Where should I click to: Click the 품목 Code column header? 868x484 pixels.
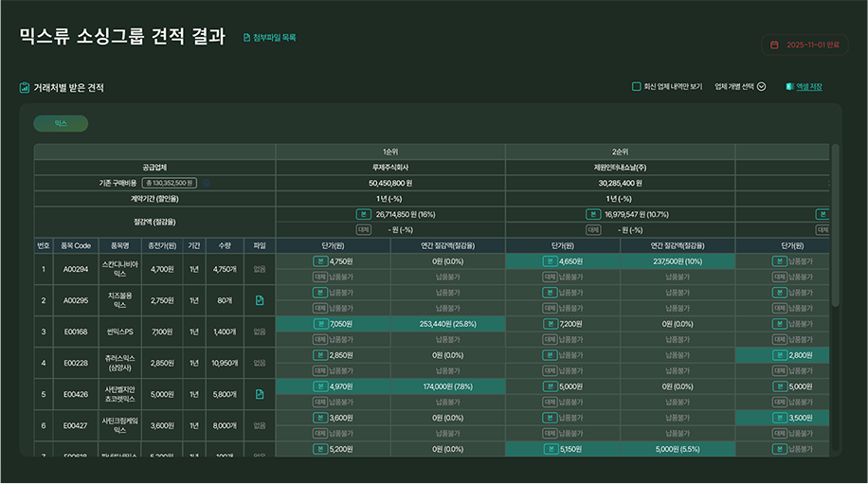[76, 245]
